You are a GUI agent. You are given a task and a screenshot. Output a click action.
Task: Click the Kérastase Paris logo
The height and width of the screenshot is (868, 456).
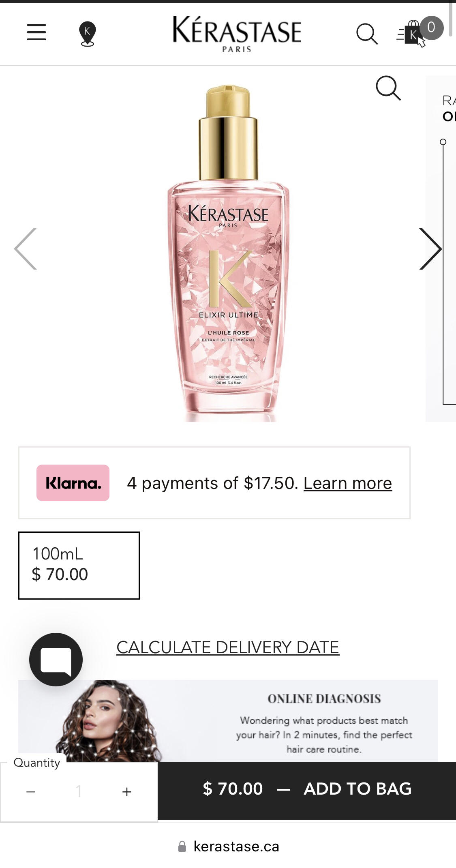click(x=237, y=34)
